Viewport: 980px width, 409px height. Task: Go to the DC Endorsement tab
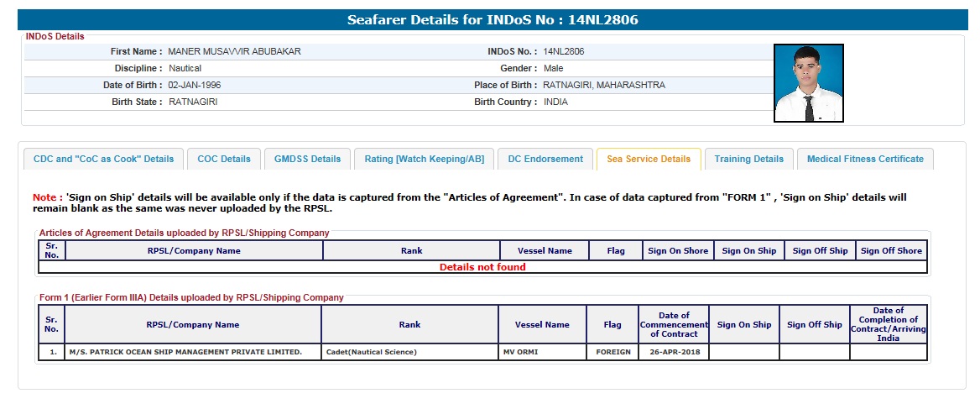(x=545, y=159)
